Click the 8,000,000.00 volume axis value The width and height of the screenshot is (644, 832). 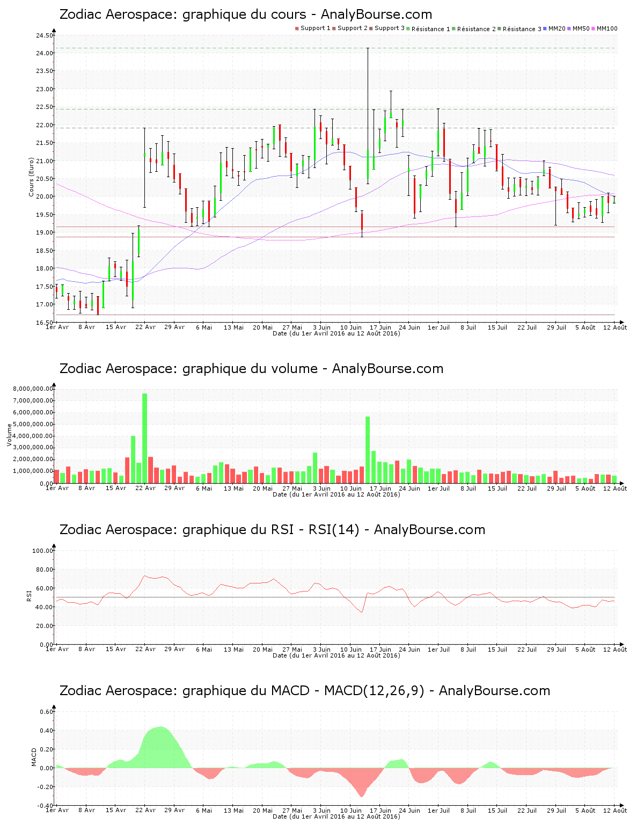click(x=33, y=389)
